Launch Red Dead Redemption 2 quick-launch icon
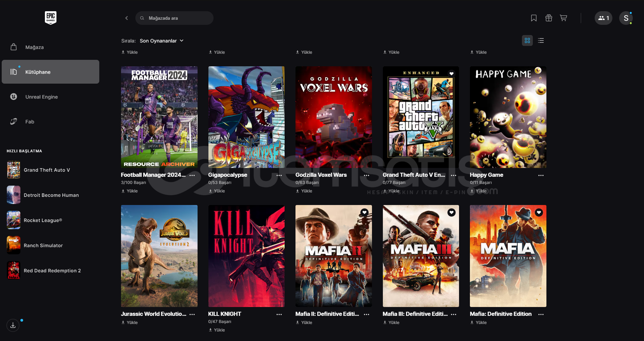 pos(14,270)
